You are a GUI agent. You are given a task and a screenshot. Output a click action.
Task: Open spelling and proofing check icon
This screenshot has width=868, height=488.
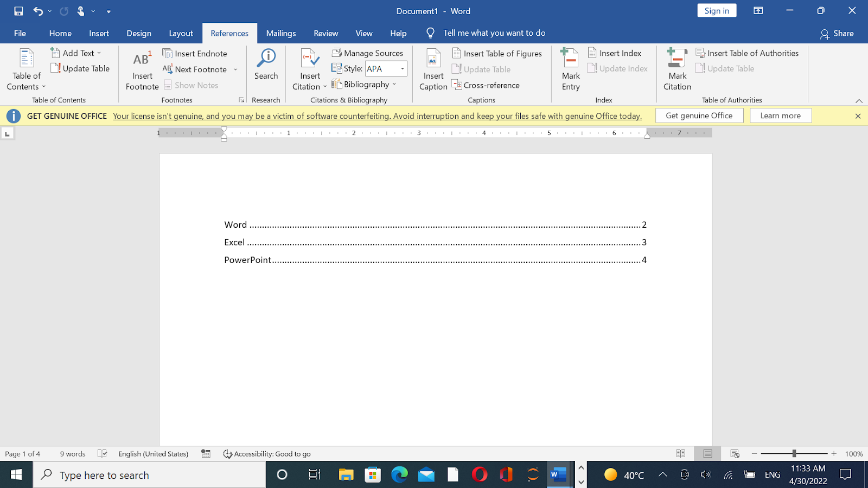pyautogui.click(x=102, y=454)
